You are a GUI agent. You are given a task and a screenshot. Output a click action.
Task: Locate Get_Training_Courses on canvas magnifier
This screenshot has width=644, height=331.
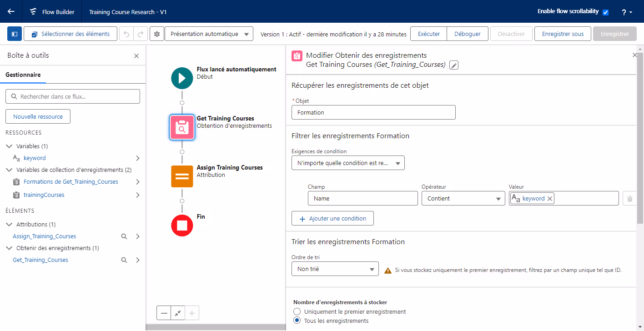pos(124,260)
